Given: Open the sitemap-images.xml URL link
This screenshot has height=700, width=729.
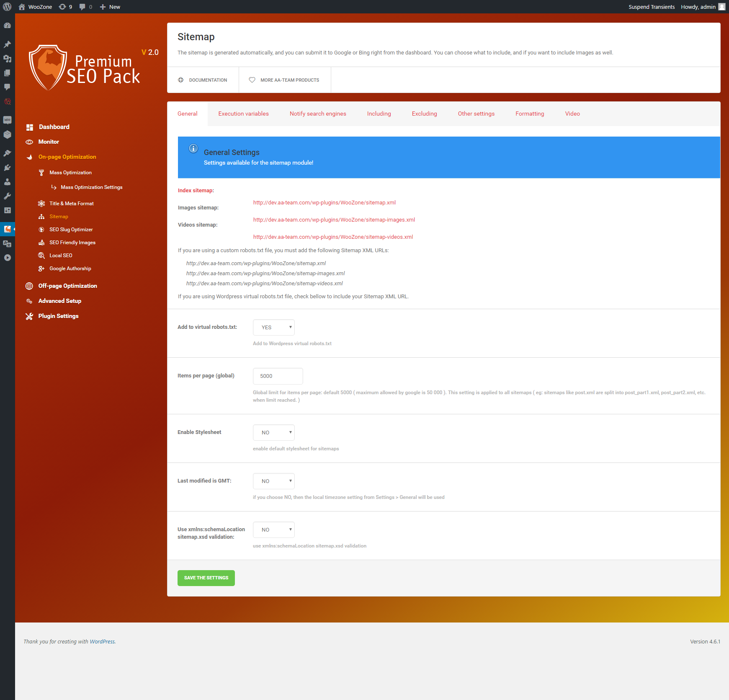Looking at the screenshot, I should click(334, 220).
